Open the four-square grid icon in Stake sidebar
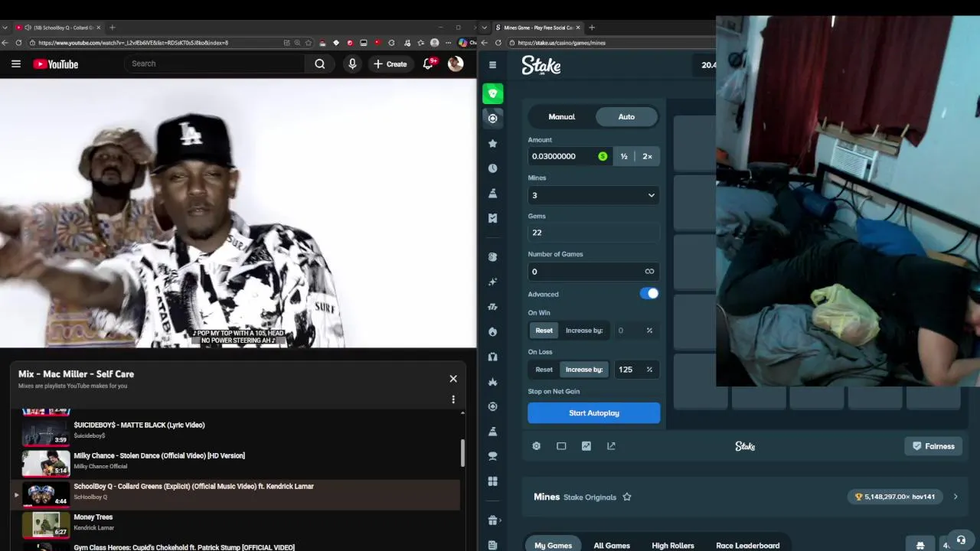This screenshot has height=551, width=980. click(x=492, y=481)
